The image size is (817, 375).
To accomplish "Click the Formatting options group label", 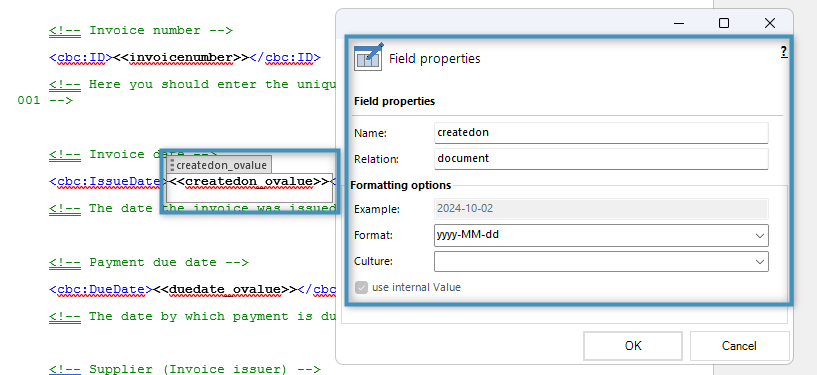I will pyautogui.click(x=401, y=185).
